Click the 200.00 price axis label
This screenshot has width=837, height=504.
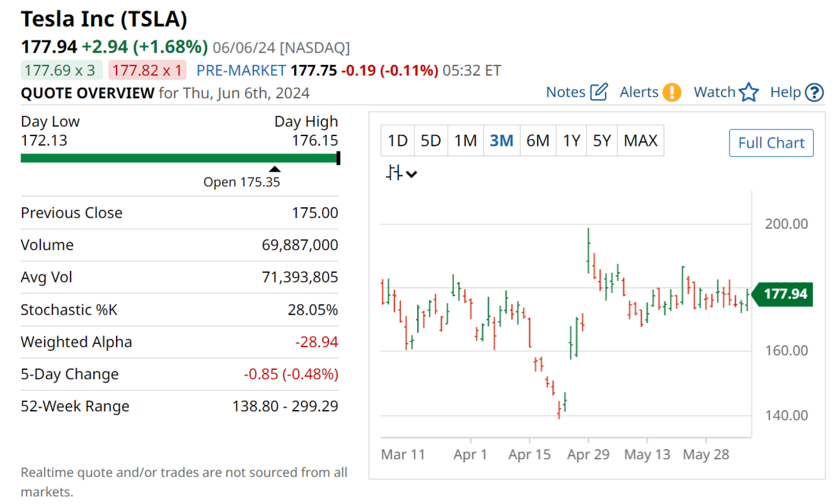pyautogui.click(x=786, y=223)
